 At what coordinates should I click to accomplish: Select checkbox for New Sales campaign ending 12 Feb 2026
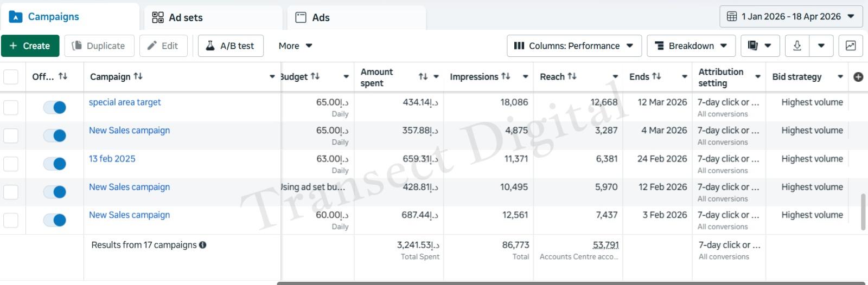tap(11, 192)
